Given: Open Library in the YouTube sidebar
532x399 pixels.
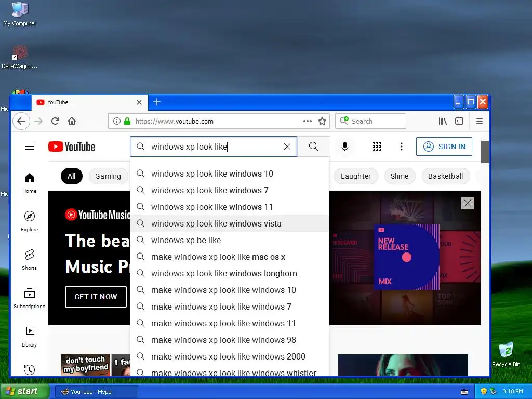Looking at the screenshot, I should (x=30, y=336).
